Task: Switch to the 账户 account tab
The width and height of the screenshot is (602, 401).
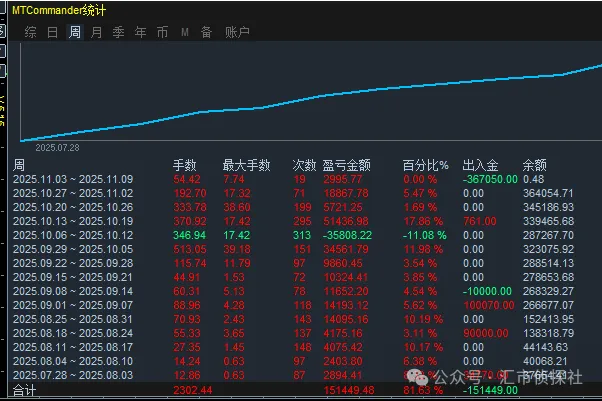Action: pyautogui.click(x=237, y=32)
